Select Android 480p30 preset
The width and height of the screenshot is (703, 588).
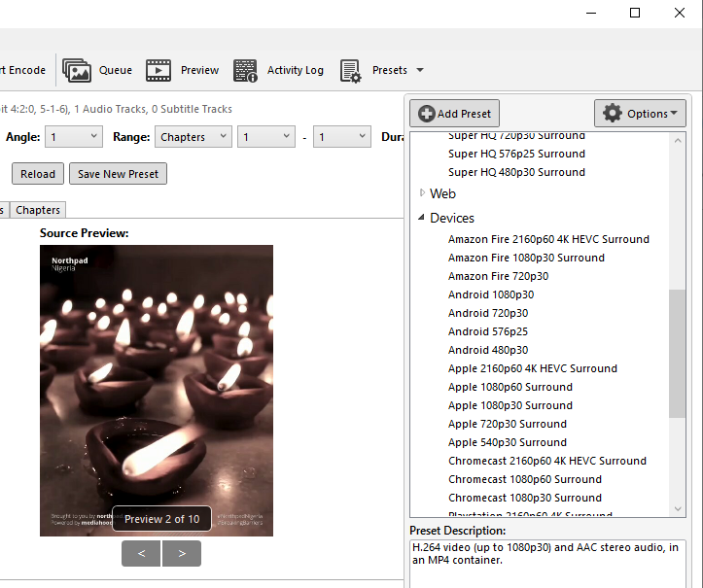point(488,350)
